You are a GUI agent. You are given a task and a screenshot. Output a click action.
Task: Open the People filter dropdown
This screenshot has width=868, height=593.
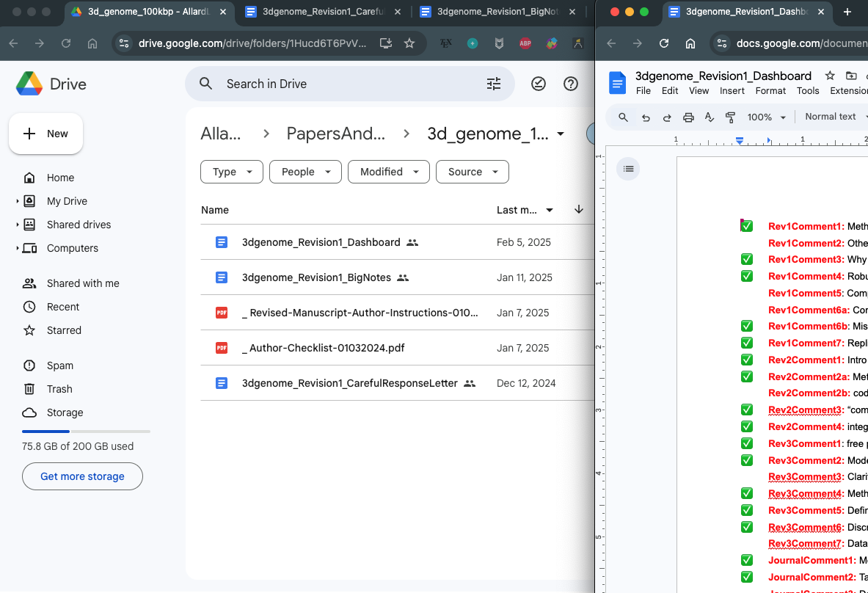(305, 172)
